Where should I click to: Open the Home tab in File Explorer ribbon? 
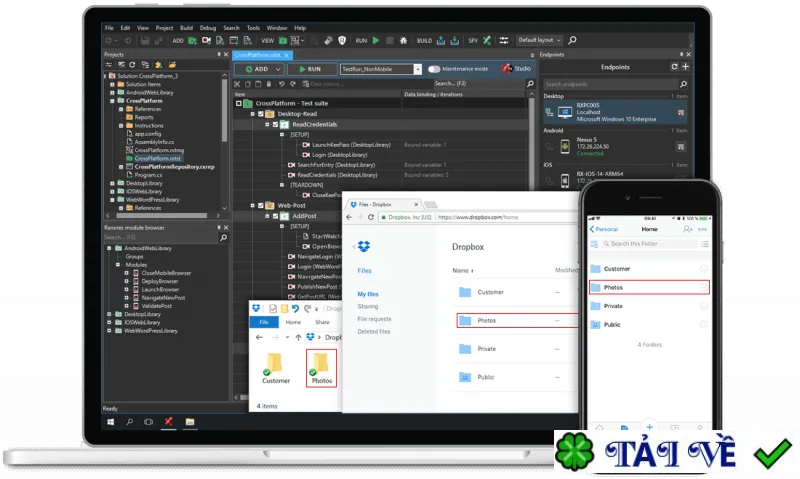tap(293, 322)
